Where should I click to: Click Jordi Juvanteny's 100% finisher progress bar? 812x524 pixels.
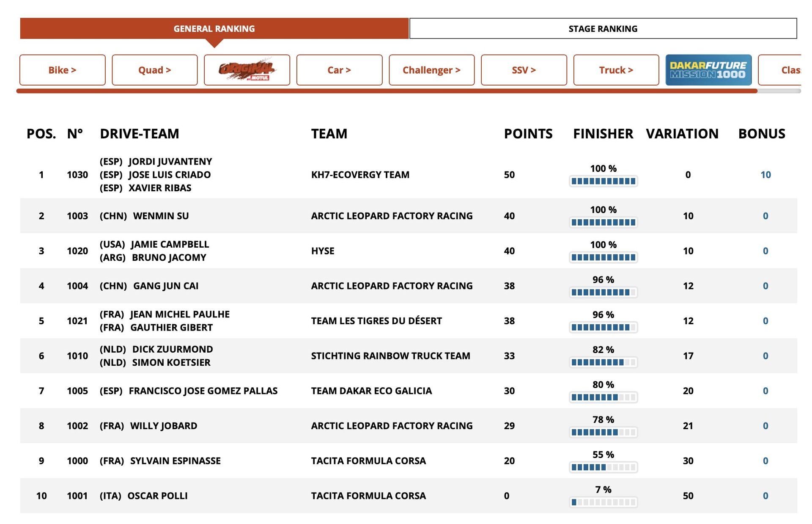603,181
